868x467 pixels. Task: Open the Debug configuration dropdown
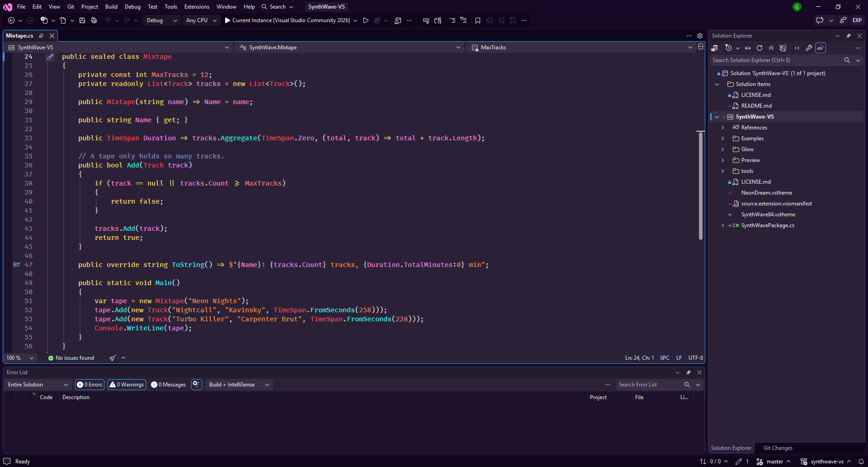point(162,20)
